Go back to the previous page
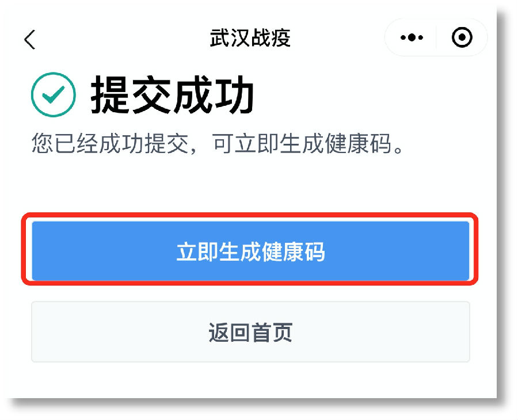Viewport: 518px width, 420px height. coord(30,39)
